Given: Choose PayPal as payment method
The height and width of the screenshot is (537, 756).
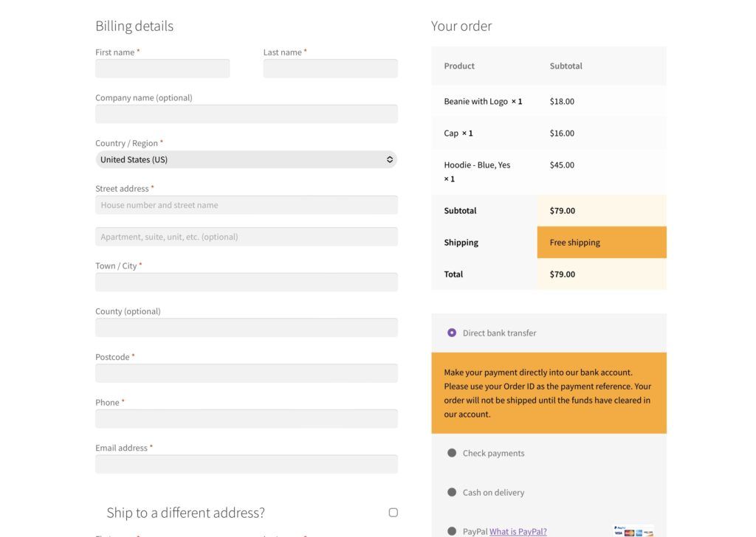Looking at the screenshot, I should [451, 530].
